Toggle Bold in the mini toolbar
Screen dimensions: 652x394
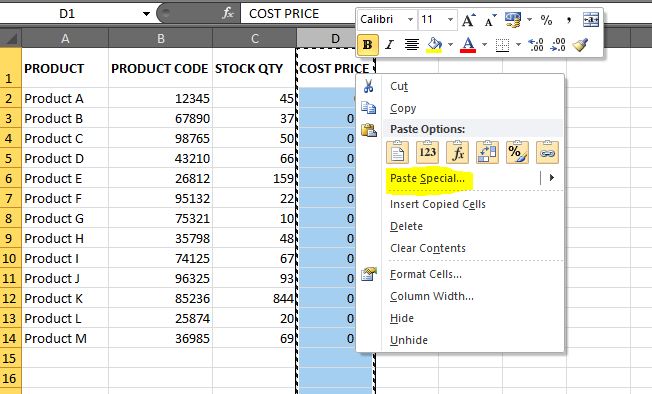(x=368, y=44)
